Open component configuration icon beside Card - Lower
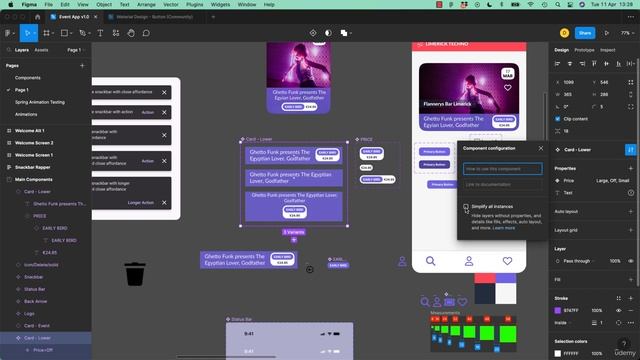640x360 pixels. (x=630, y=150)
